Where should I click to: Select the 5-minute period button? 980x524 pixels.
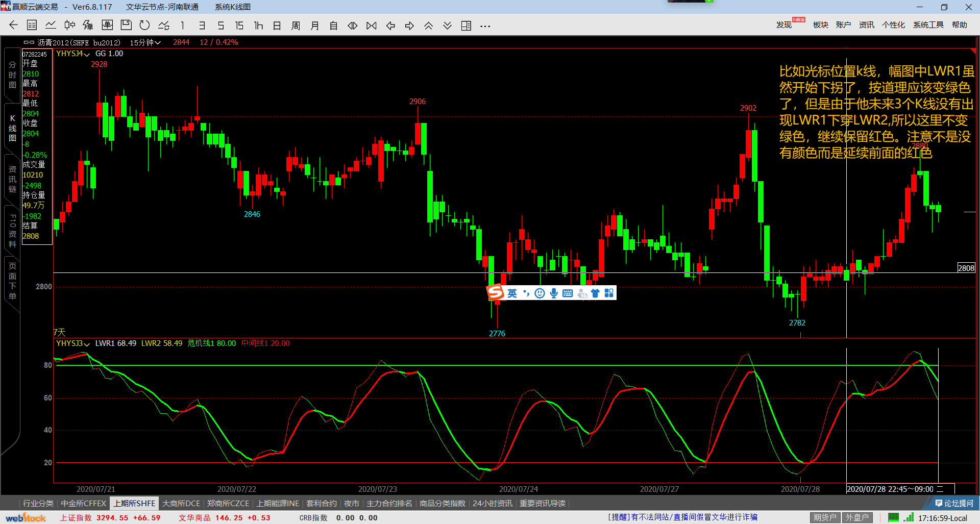tap(220, 26)
